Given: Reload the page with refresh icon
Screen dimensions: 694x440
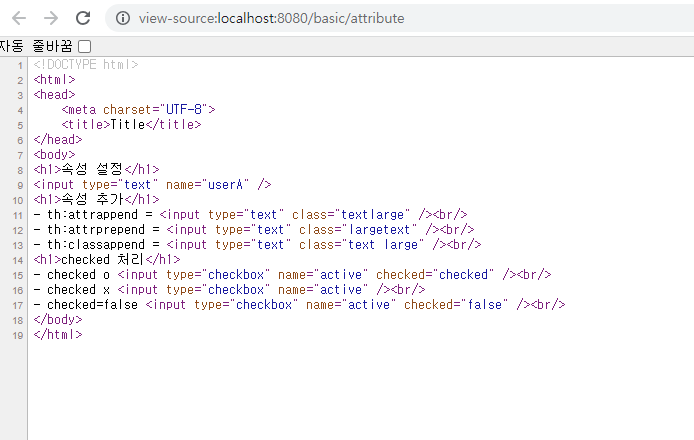Looking at the screenshot, I should pos(83,18).
